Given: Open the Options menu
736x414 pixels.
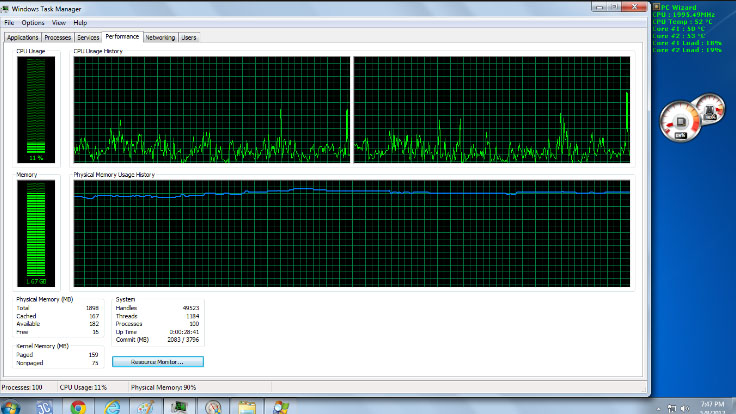Looking at the screenshot, I should tap(33, 22).
